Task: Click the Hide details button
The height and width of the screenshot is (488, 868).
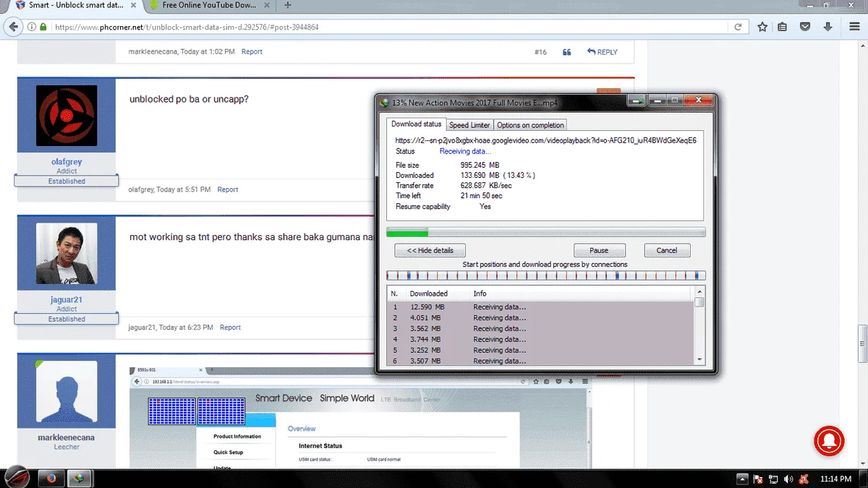Action: 430,250
